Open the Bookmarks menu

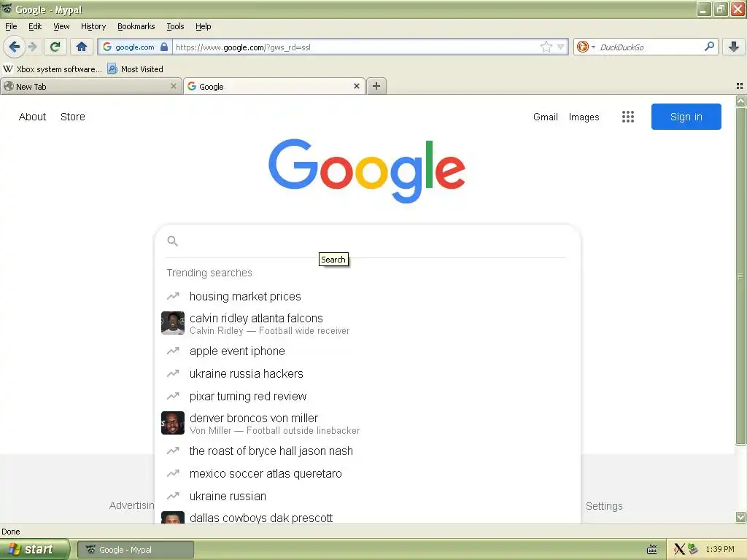click(136, 26)
